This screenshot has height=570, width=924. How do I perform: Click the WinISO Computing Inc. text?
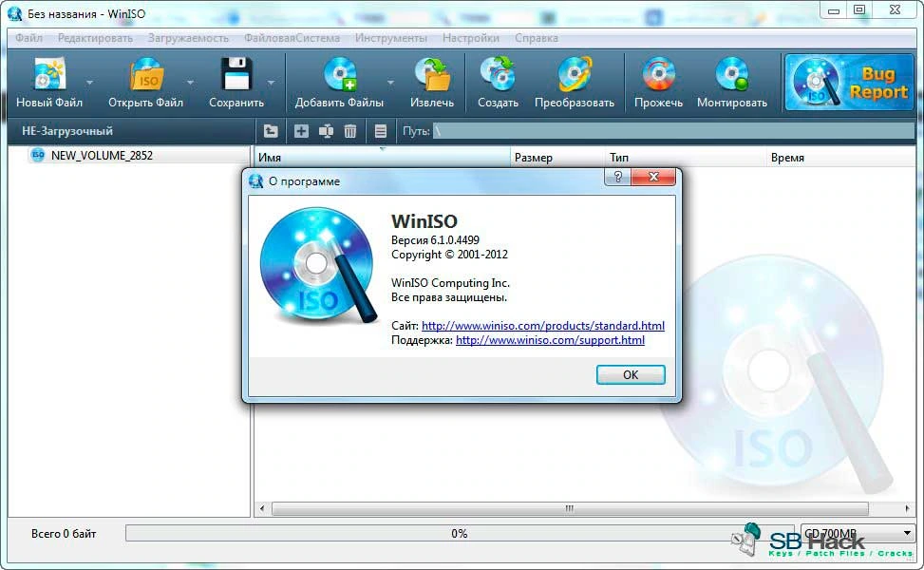pyautogui.click(x=450, y=283)
